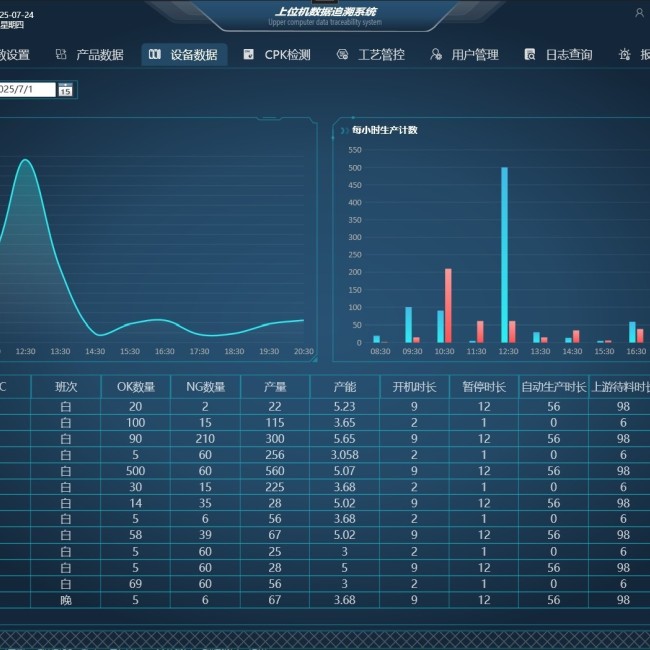
Task: Click the 日志查询 search-document icon
Action: [x=529, y=54]
